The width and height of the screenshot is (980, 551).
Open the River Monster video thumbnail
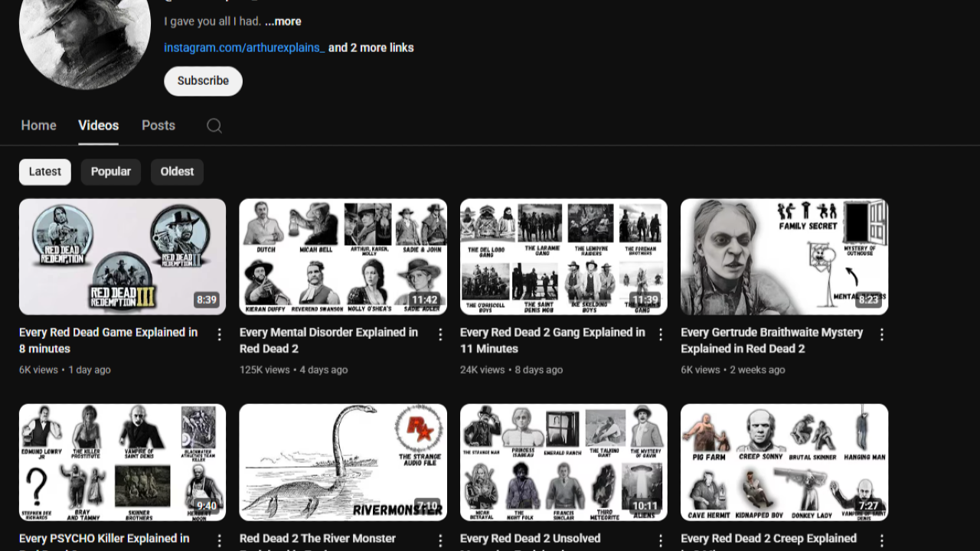pos(342,462)
